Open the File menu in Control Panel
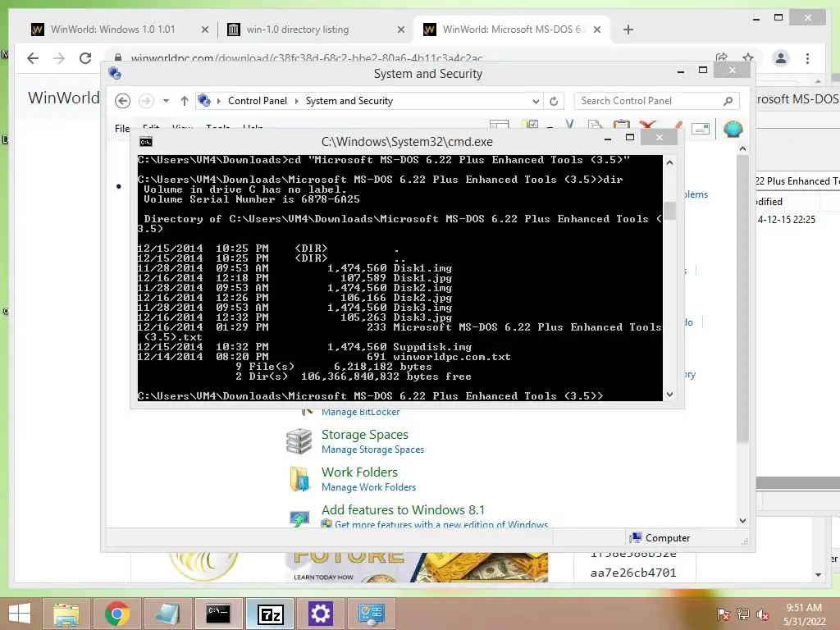This screenshot has width=840, height=630. coord(121,128)
